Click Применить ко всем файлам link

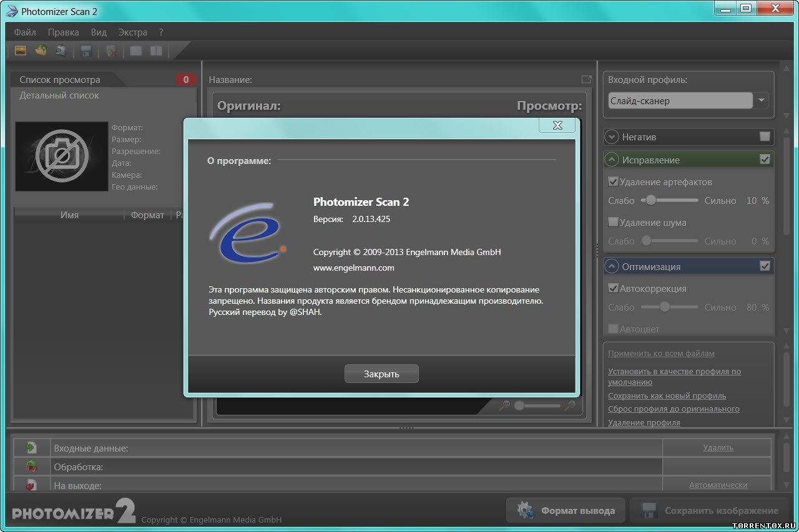coord(661,354)
